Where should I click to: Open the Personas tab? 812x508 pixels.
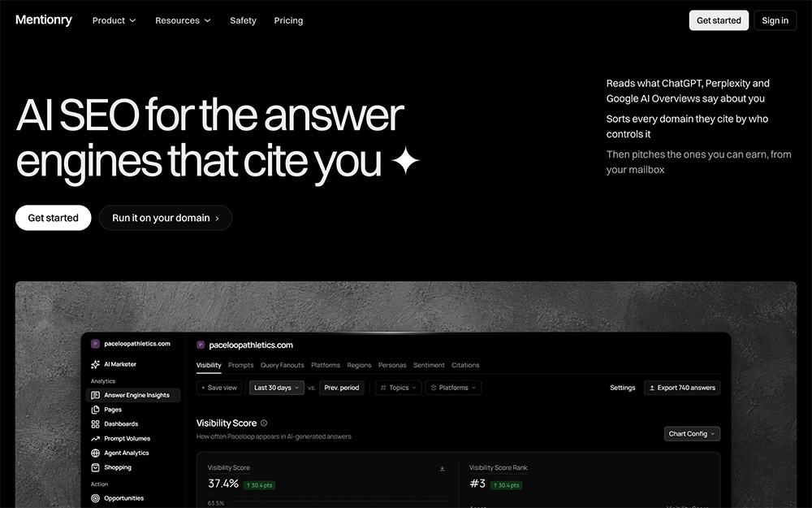tap(392, 365)
